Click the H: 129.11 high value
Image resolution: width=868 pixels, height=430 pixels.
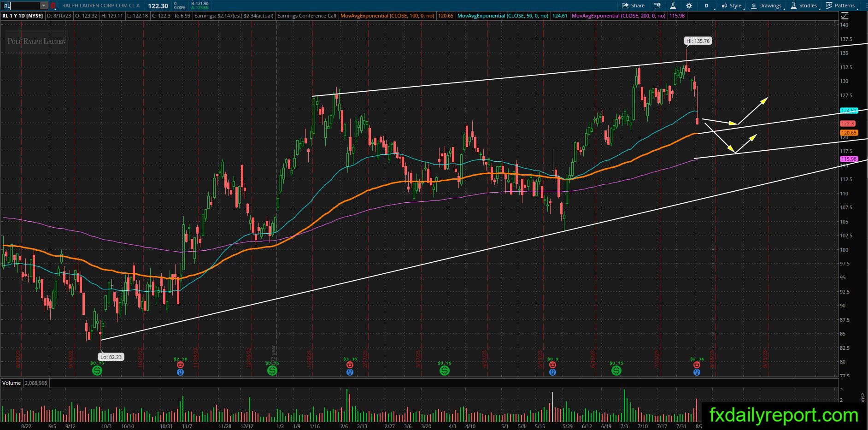tap(112, 16)
